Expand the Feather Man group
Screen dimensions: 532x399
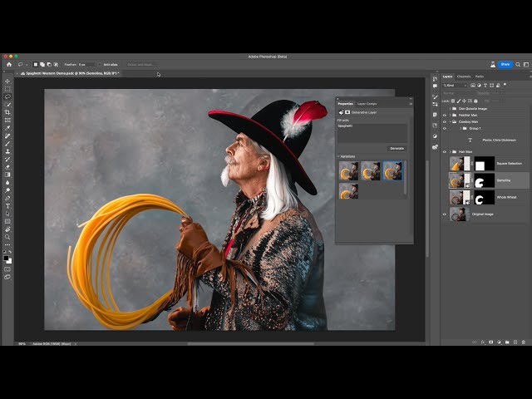[451, 116]
